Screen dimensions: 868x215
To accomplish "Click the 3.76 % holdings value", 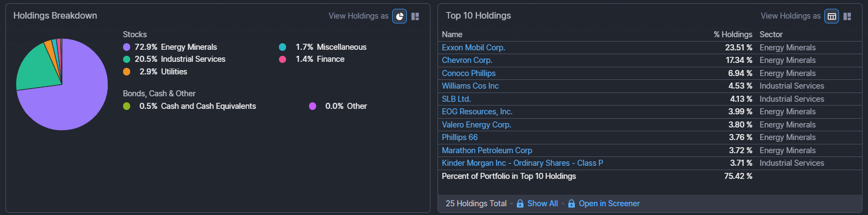I will pyautogui.click(x=741, y=137).
